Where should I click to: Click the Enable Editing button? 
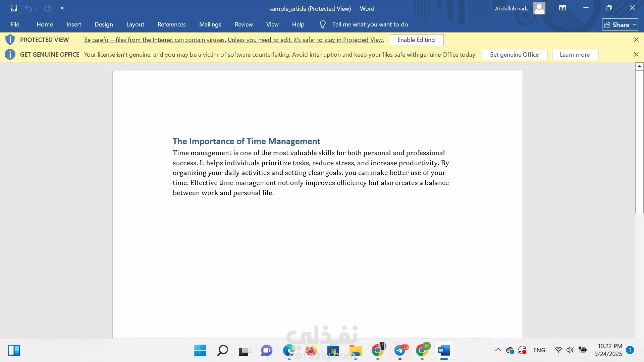pyautogui.click(x=416, y=40)
